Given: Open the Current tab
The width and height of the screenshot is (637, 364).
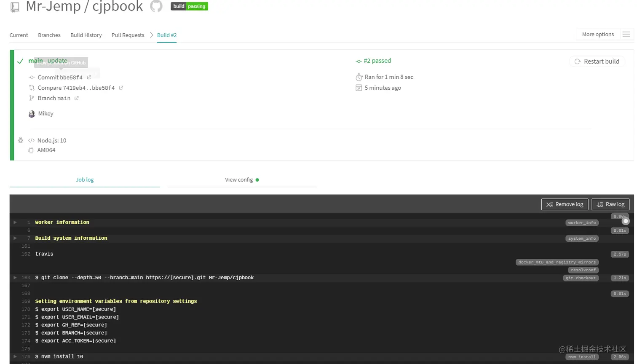Looking at the screenshot, I should (x=19, y=35).
